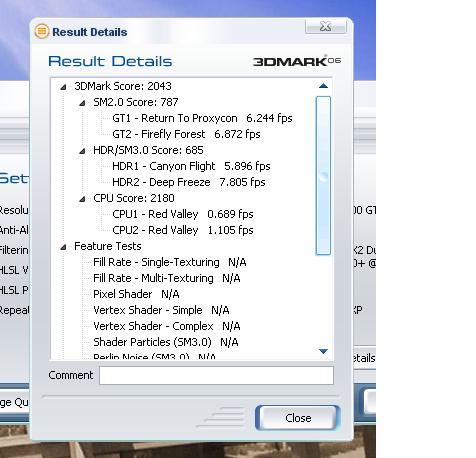
Task: Select Vertex Shader - Simple row
Action: click(x=161, y=310)
